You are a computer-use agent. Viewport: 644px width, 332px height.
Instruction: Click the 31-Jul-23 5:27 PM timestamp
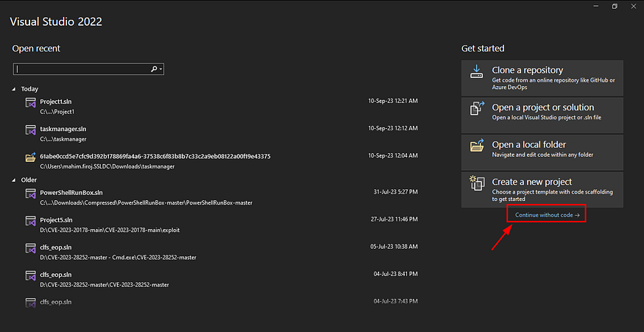coord(395,191)
